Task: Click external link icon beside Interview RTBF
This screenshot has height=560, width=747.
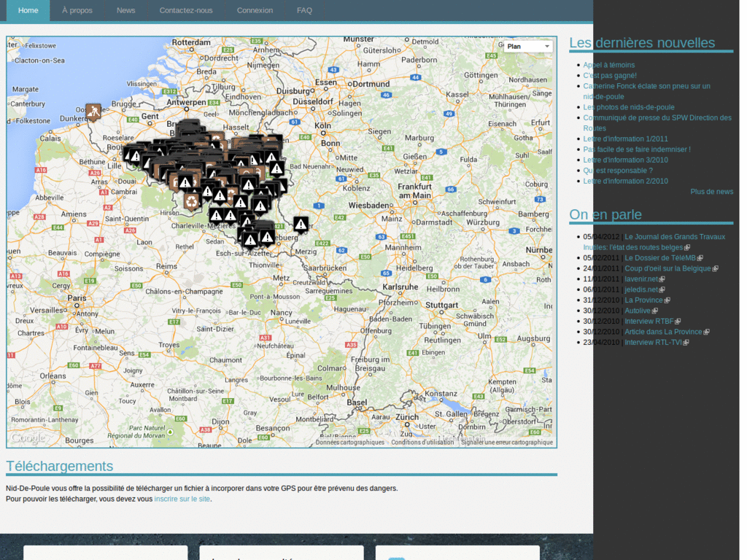Action: tap(678, 322)
